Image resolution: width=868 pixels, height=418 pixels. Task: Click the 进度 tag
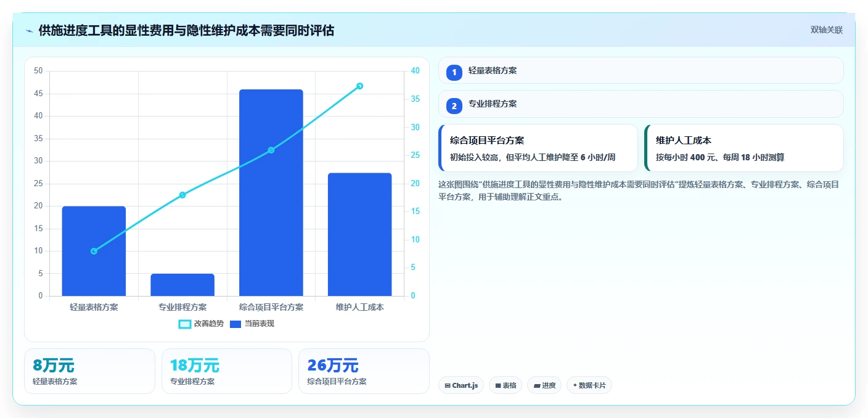544,385
